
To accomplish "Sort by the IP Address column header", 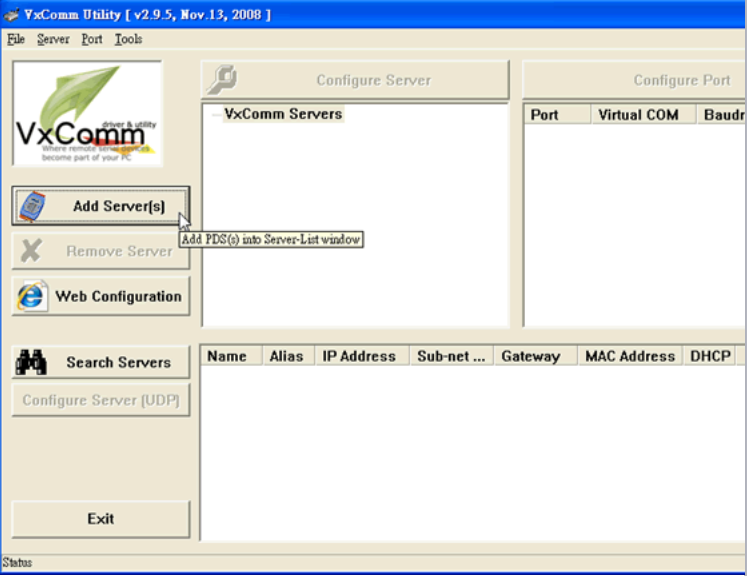I will click(362, 356).
